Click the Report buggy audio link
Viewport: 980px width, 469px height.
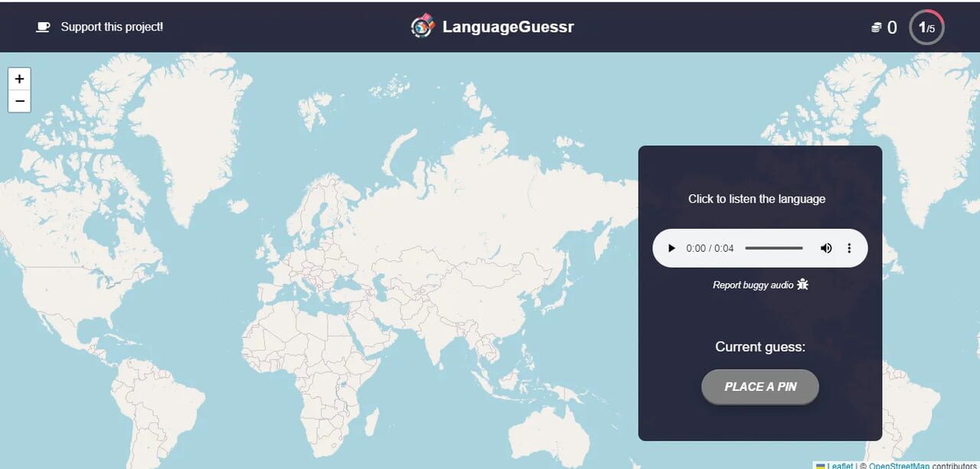pyautogui.click(x=754, y=284)
